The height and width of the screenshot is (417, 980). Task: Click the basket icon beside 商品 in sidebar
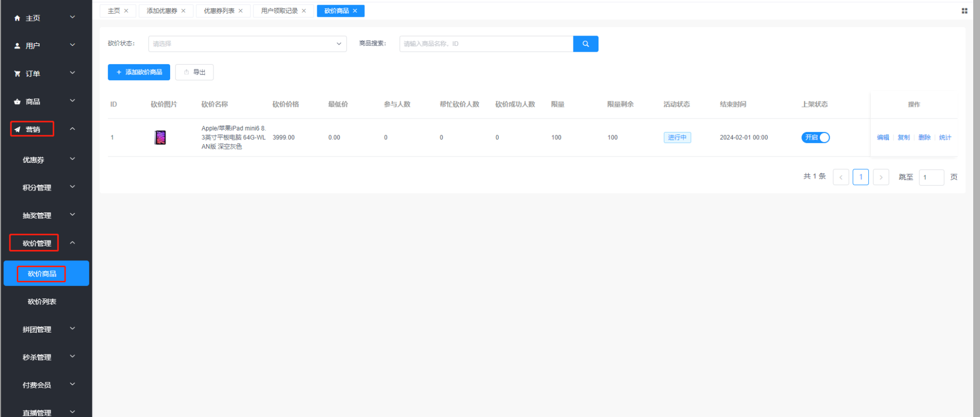click(17, 102)
